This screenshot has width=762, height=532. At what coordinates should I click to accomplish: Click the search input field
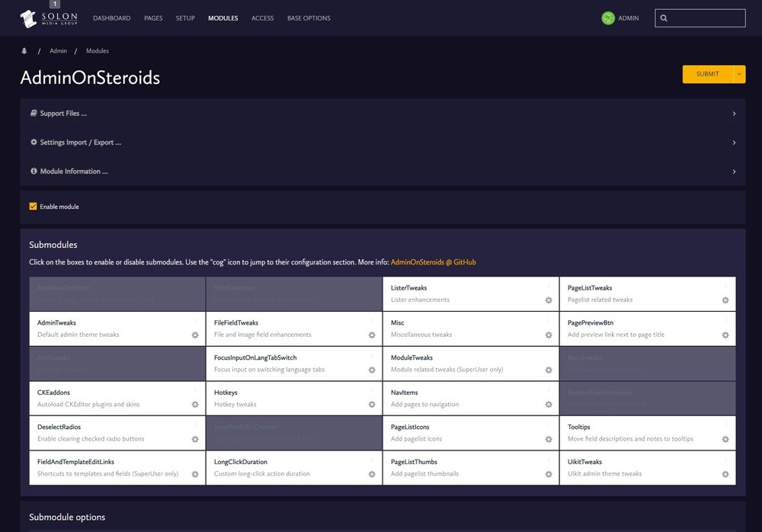705,18
